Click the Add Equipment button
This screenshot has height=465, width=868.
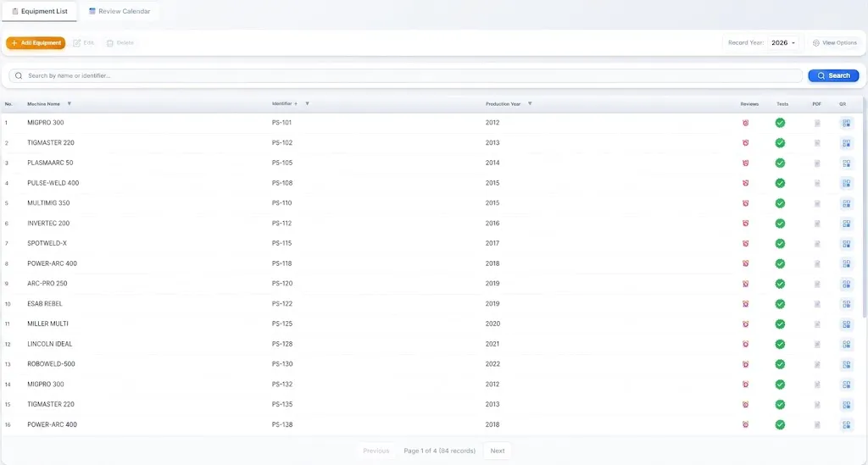click(36, 42)
